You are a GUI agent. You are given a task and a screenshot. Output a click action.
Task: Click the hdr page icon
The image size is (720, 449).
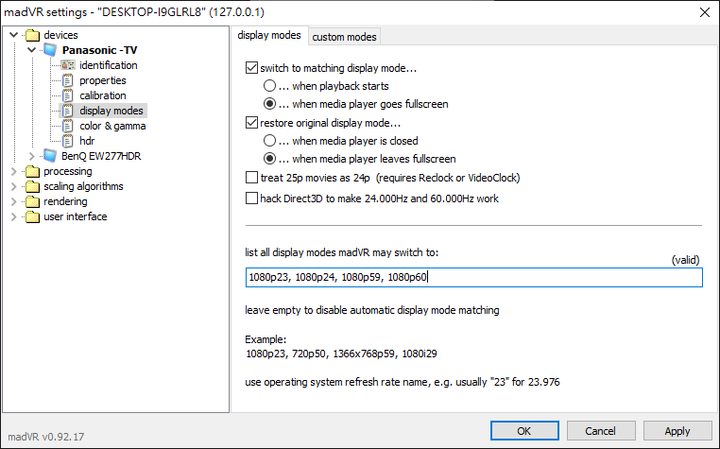[x=68, y=141]
